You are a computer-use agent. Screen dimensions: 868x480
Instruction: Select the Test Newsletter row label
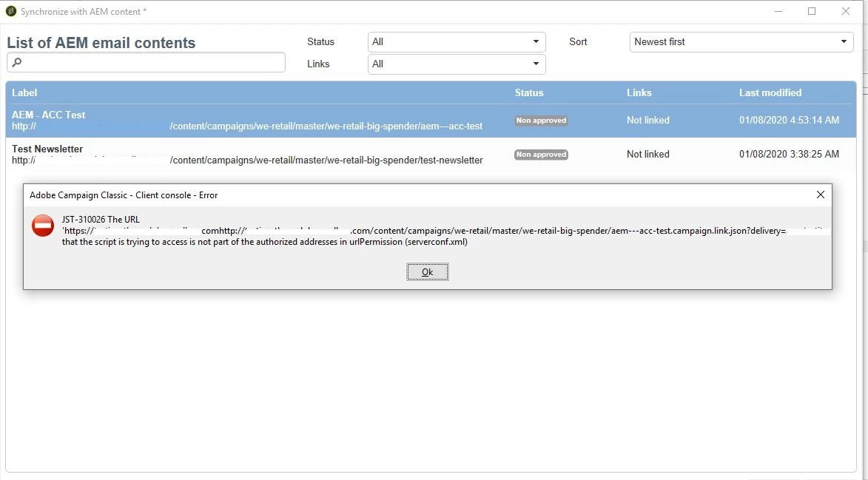47,149
